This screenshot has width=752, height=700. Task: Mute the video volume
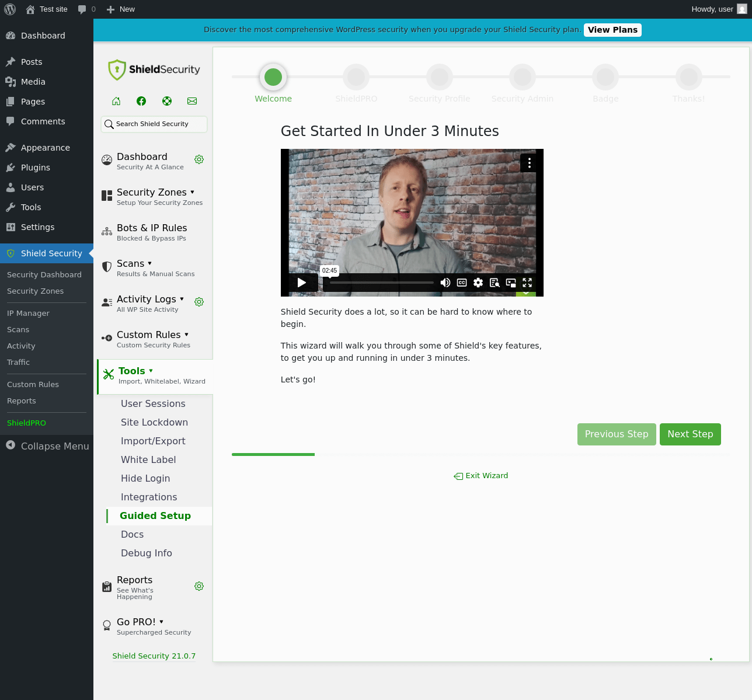(x=445, y=283)
